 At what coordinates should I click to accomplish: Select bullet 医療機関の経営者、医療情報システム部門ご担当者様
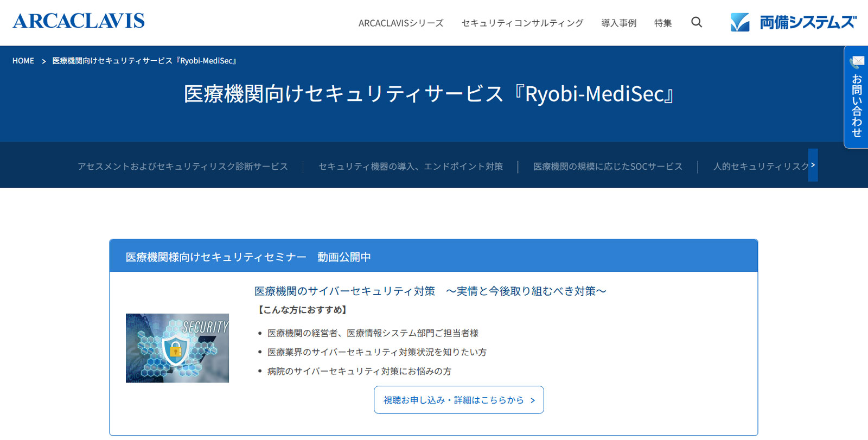click(373, 333)
